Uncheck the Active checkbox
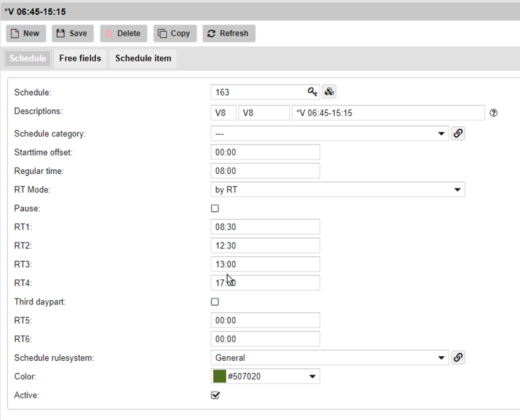 [x=215, y=395]
